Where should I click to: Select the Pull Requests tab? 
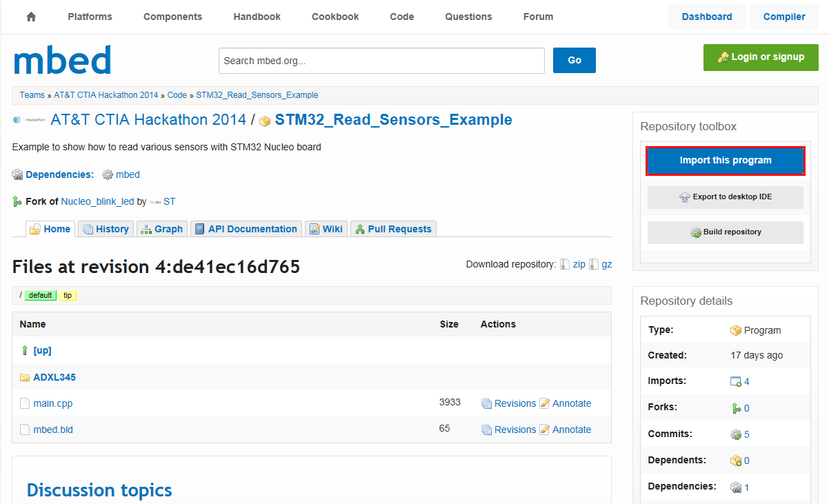tap(393, 229)
